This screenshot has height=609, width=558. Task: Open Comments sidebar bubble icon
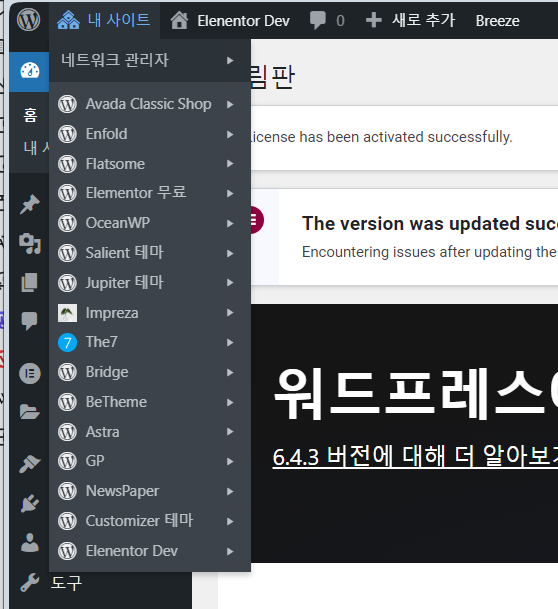[x=30, y=321]
